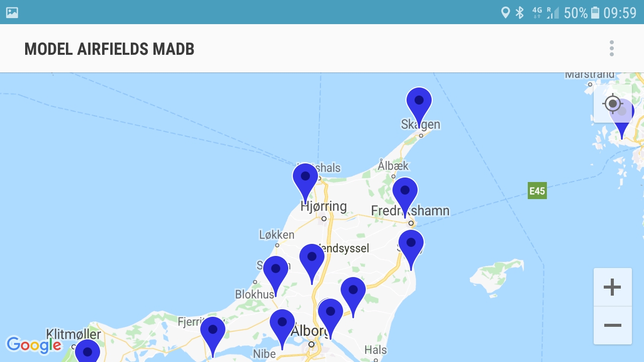Viewport: 644px width, 362px height.
Task: Tap the battery status icon
Action: click(595, 13)
